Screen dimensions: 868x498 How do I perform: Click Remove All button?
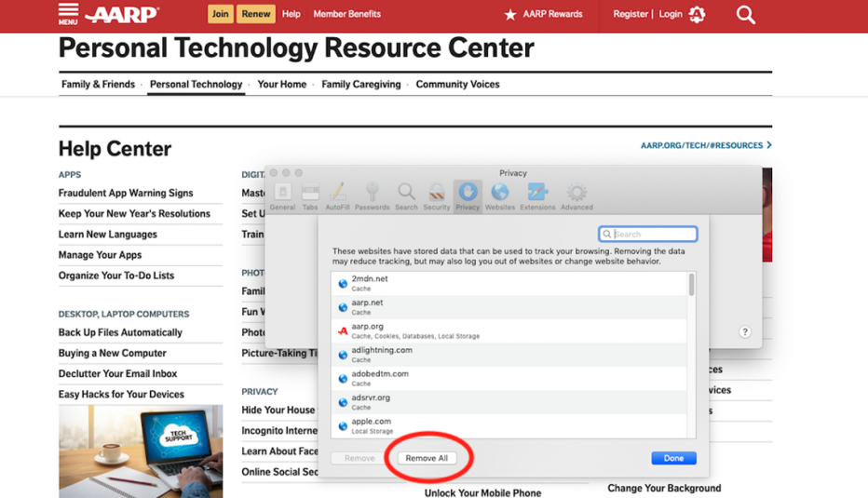coord(427,458)
